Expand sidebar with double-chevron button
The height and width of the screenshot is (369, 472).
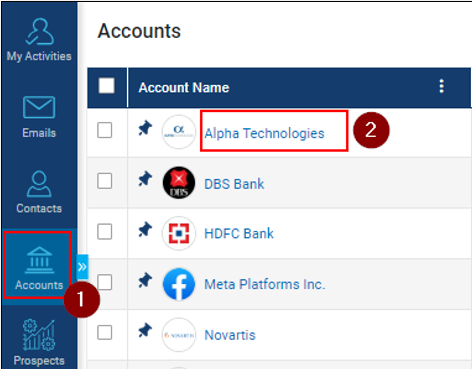point(82,267)
